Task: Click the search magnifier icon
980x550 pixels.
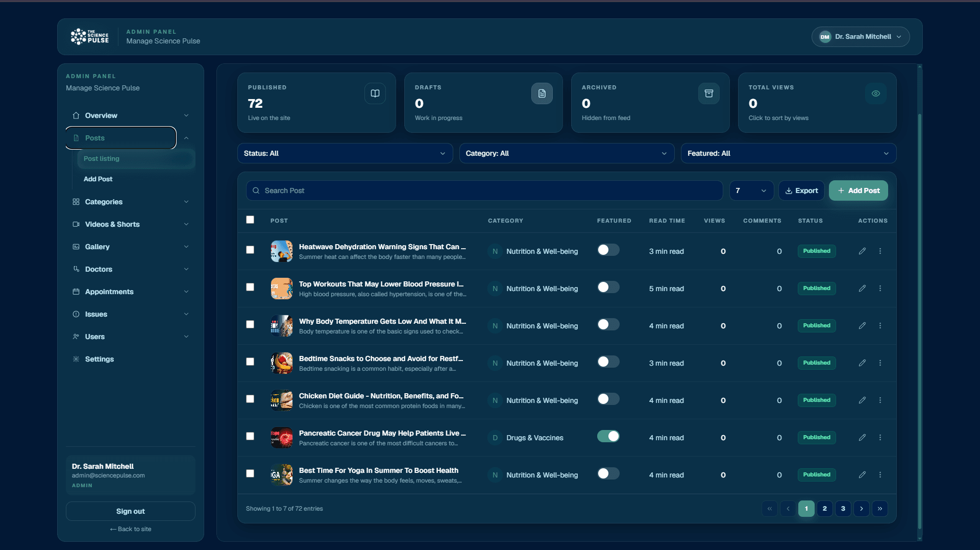Action: [x=256, y=190]
